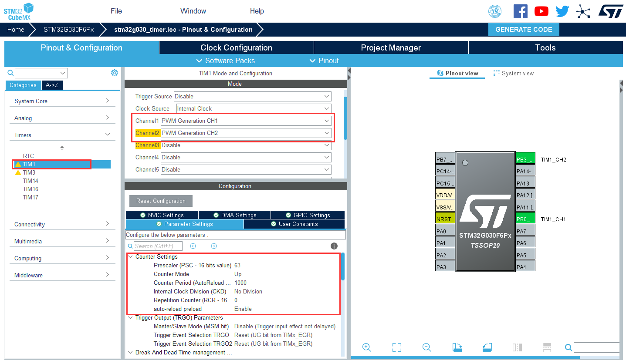Toggle the split view icon

click(x=517, y=347)
